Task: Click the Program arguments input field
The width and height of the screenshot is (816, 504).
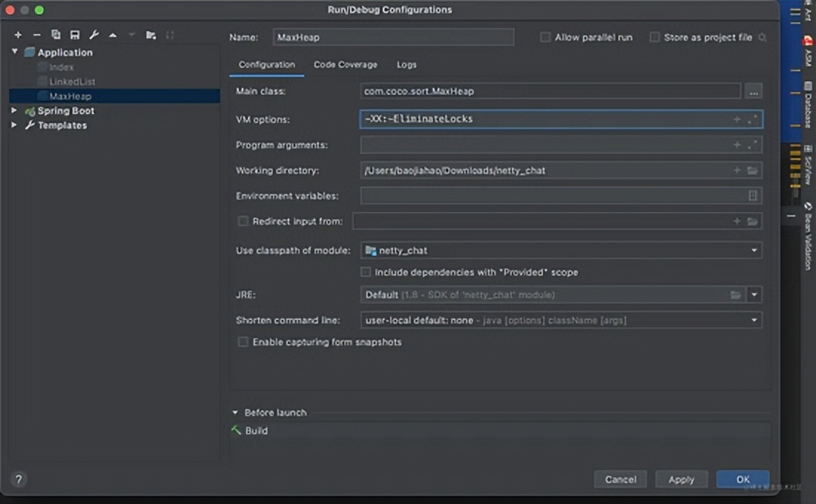Action: [545, 145]
